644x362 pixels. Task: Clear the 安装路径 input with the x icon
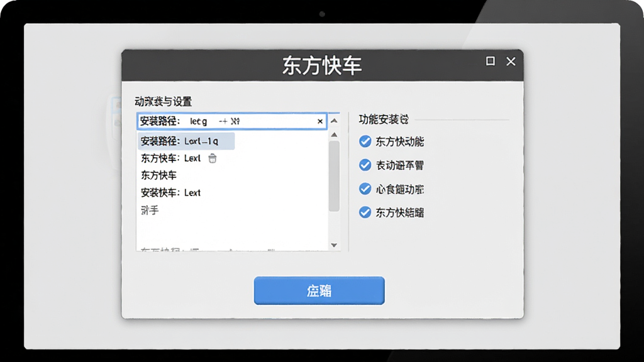point(320,121)
